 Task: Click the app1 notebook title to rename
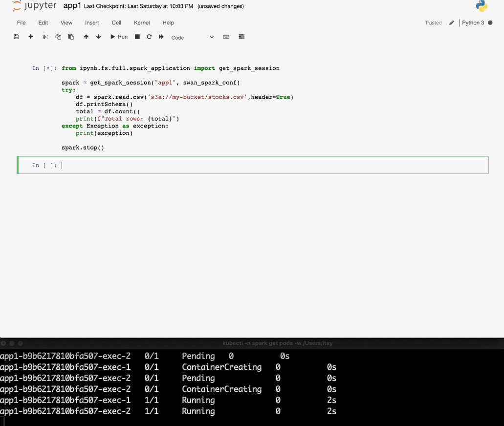coord(72,6)
